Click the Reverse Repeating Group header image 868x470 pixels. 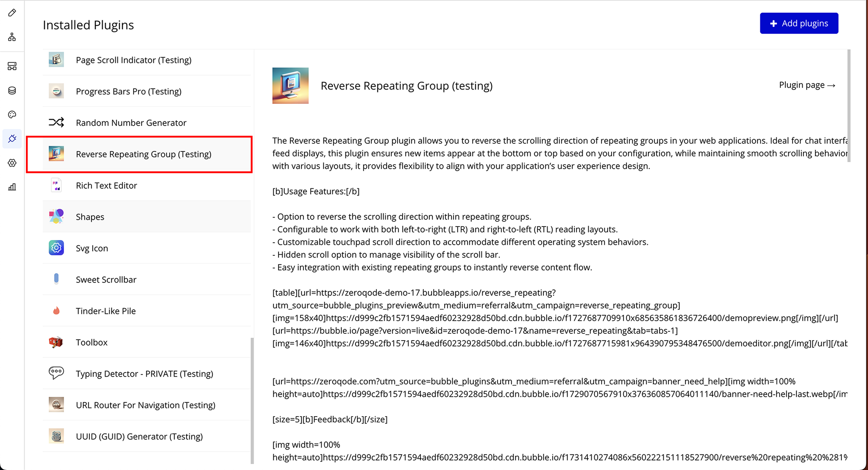pos(290,86)
